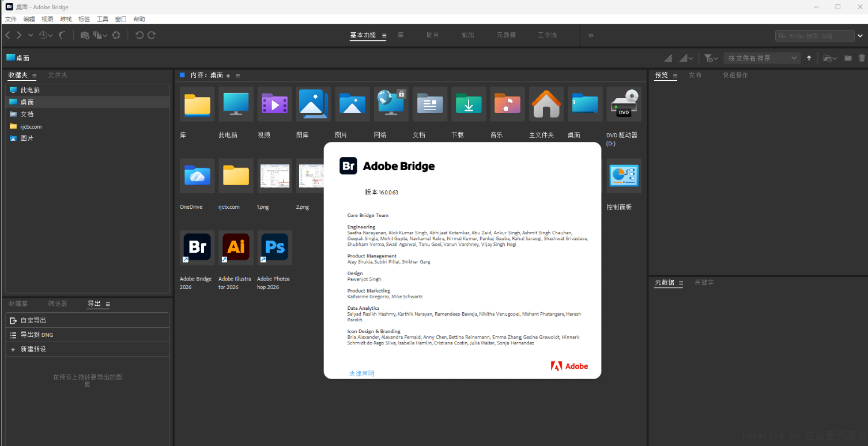Open the 导出 panel menu icon
Image resolution: width=868 pixels, height=446 pixels.
[x=108, y=304]
